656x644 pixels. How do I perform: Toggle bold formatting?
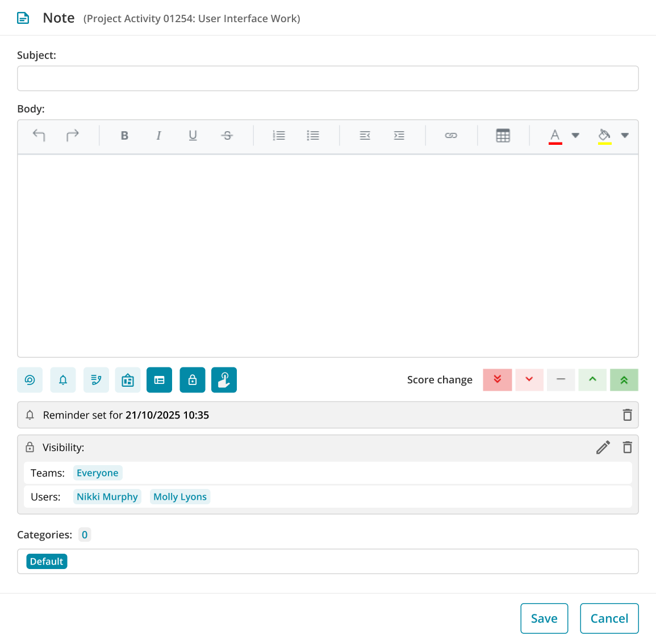pos(124,135)
